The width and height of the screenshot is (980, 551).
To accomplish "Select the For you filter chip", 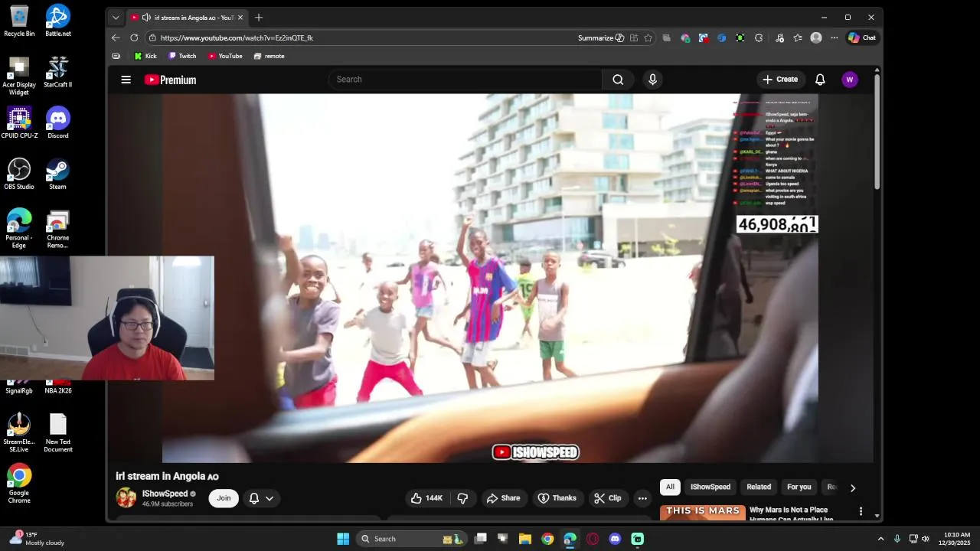I will pos(799,487).
